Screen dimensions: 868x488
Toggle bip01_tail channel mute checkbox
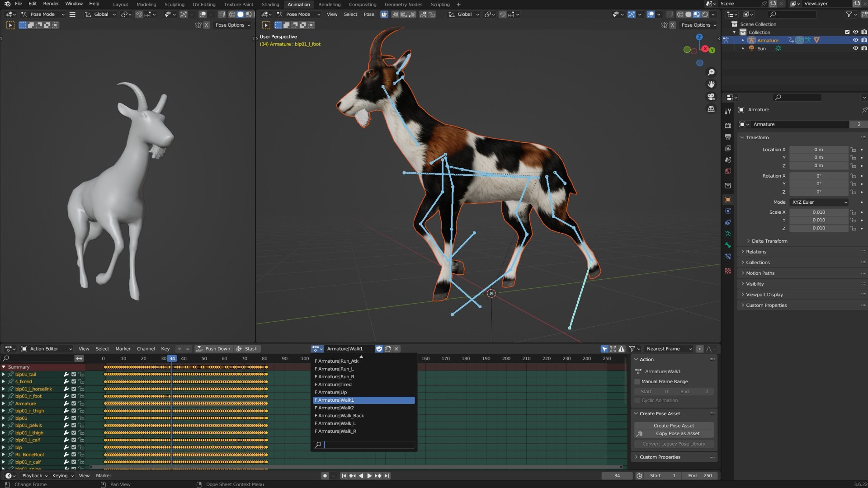point(74,375)
